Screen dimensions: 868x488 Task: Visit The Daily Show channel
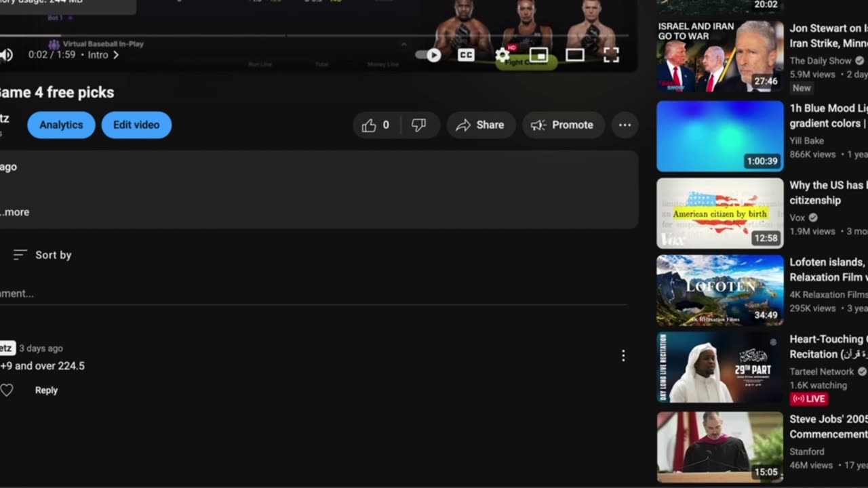(x=821, y=61)
